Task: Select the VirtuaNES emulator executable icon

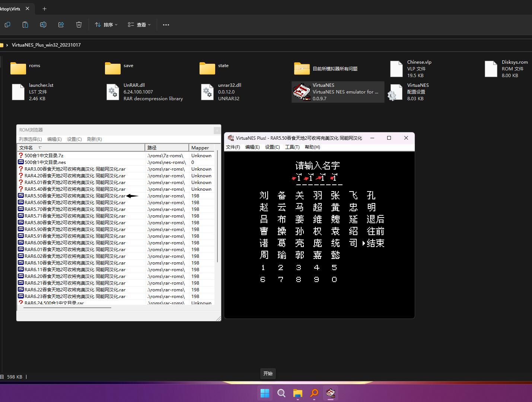Action: (302, 92)
